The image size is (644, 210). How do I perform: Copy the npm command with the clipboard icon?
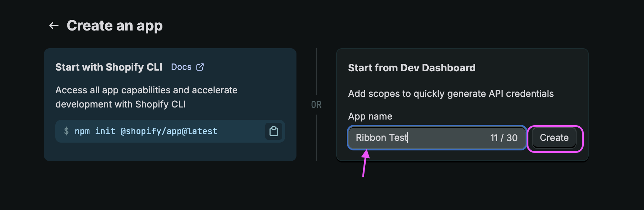click(273, 131)
